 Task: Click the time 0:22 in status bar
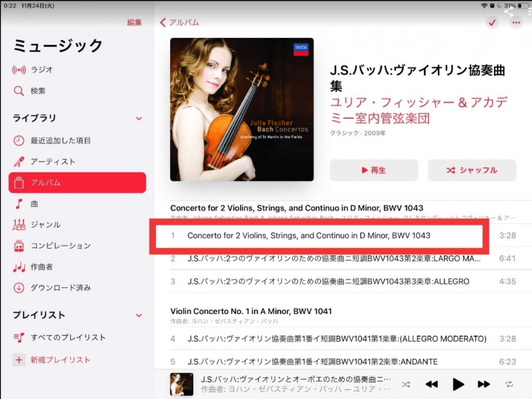point(10,6)
